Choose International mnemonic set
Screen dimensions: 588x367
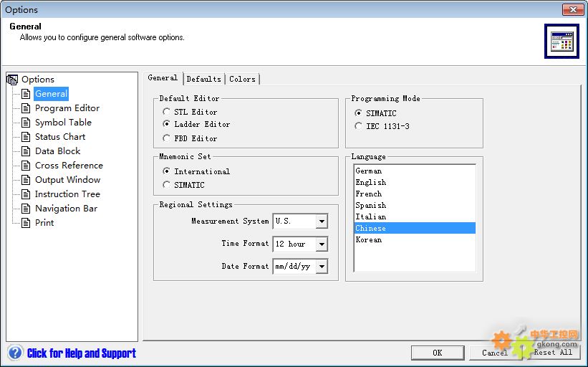click(x=166, y=171)
